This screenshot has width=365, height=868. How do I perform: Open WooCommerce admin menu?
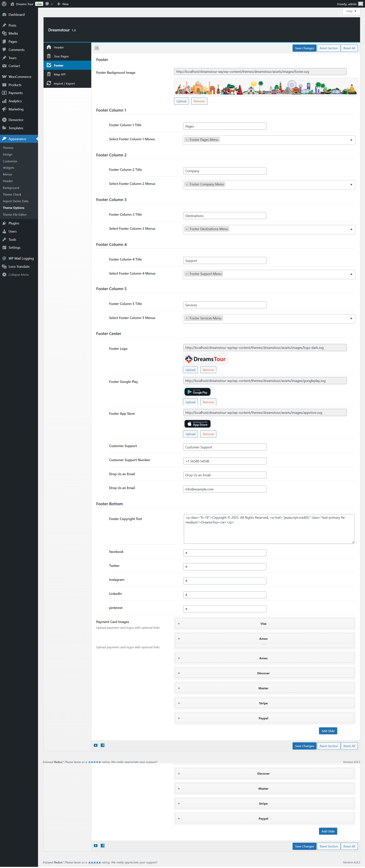point(20,77)
